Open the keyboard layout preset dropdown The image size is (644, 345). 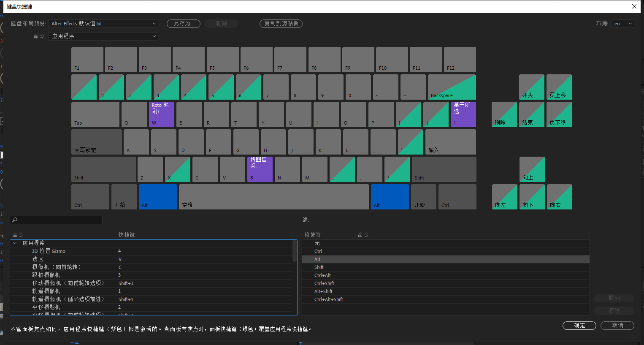click(x=103, y=24)
